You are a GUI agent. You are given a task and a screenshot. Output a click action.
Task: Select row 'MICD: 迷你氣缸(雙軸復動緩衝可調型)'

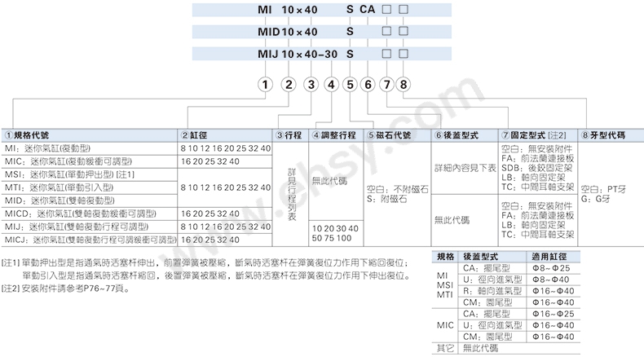coord(90,214)
